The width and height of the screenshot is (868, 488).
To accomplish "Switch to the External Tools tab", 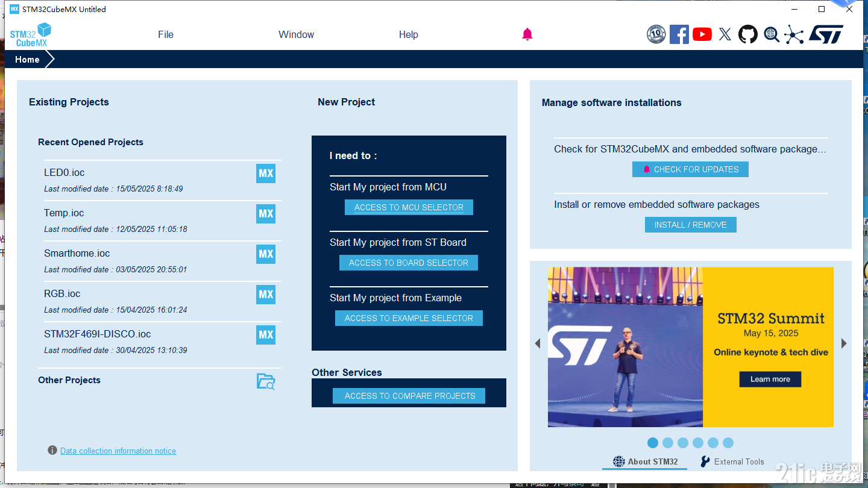I will tap(732, 461).
